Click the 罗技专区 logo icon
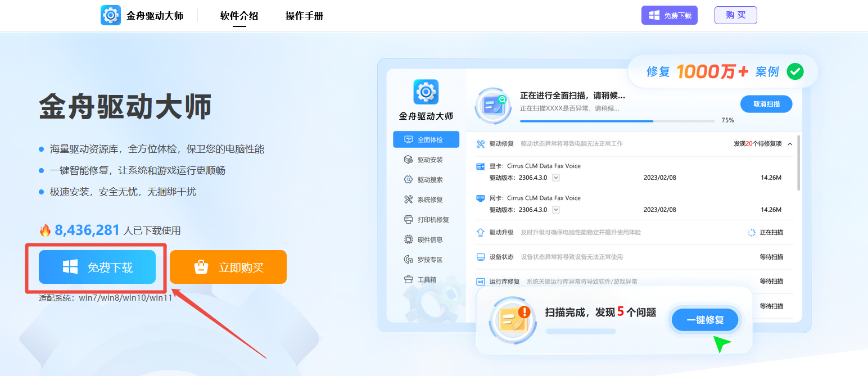This screenshot has height=376, width=868. (409, 259)
